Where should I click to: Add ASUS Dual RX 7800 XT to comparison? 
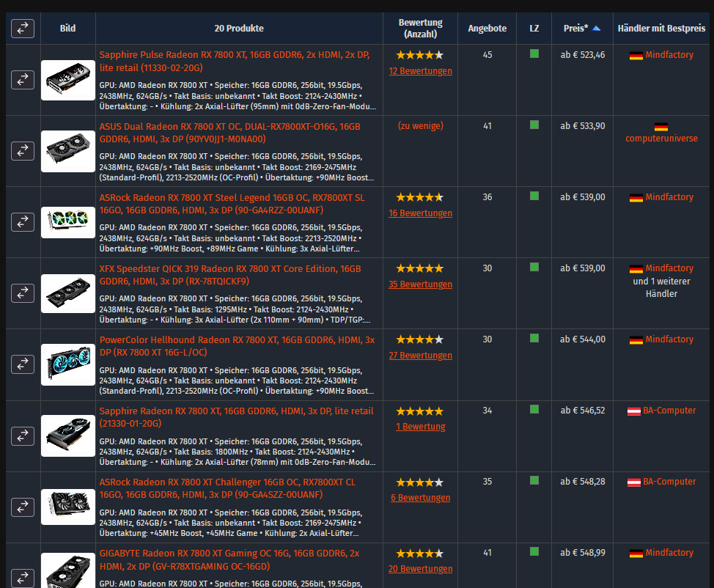(x=23, y=151)
